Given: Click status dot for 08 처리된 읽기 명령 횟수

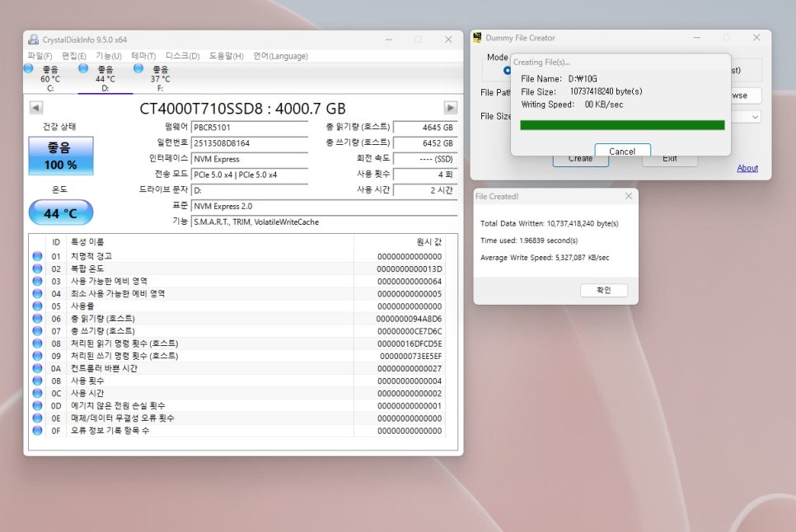Looking at the screenshot, I should click(x=37, y=343).
